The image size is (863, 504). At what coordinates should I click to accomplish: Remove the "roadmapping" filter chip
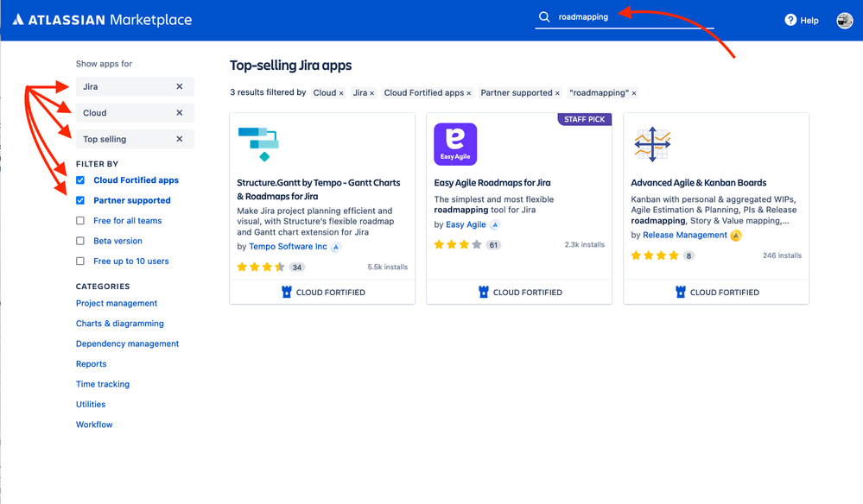tap(634, 93)
